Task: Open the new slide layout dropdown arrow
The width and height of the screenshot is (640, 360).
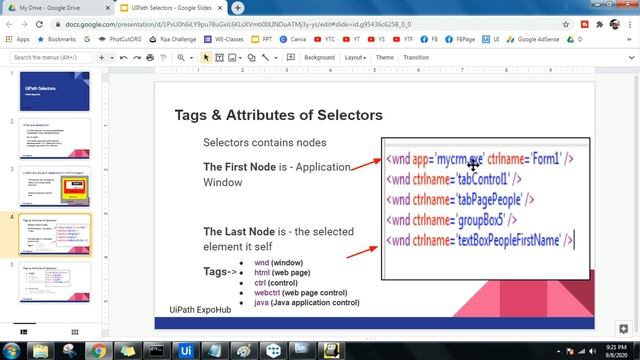Action: point(112,58)
